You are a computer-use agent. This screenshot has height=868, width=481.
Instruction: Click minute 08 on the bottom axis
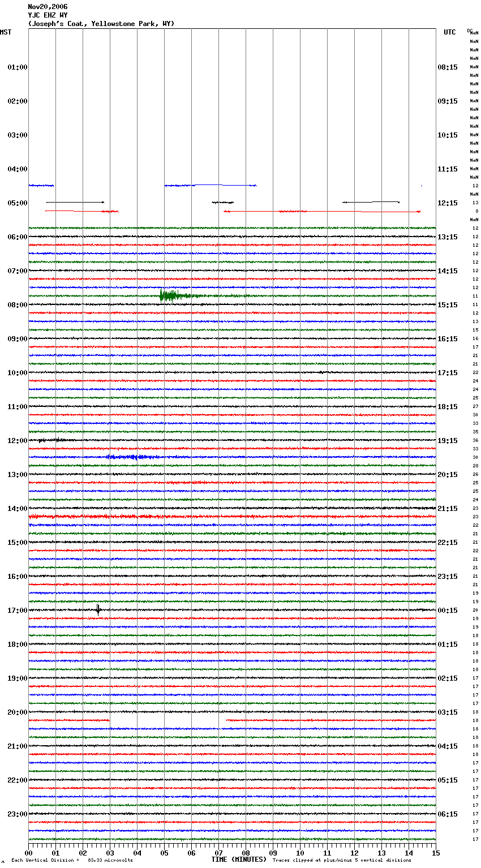coord(246,853)
